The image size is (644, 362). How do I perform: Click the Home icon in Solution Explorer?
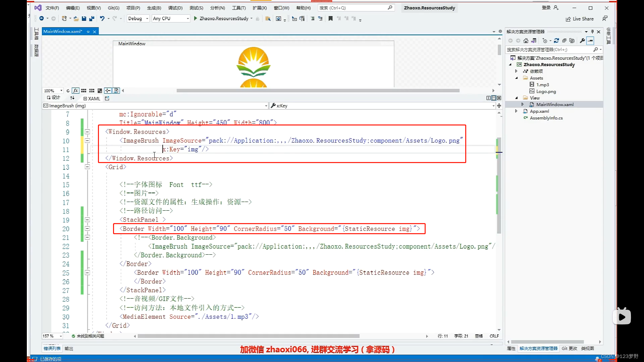coord(526,41)
